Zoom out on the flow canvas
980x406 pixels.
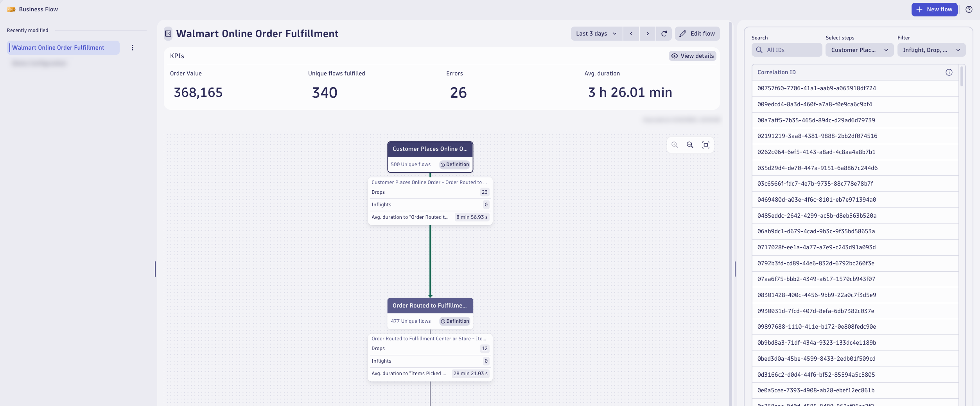click(690, 145)
